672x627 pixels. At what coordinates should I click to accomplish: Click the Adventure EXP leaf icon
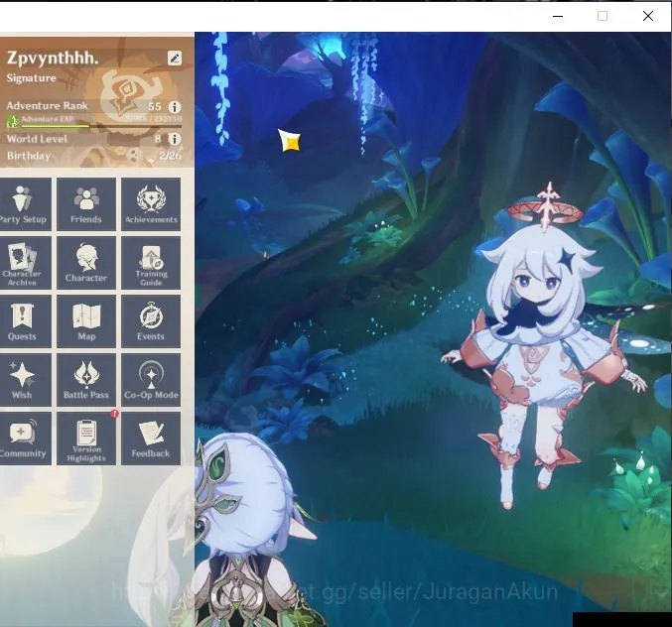(x=13, y=121)
